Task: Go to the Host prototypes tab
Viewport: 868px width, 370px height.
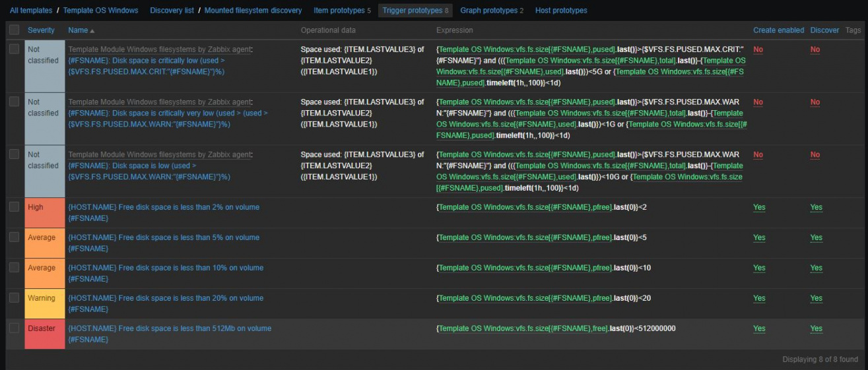Action: click(x=560, y=11)
